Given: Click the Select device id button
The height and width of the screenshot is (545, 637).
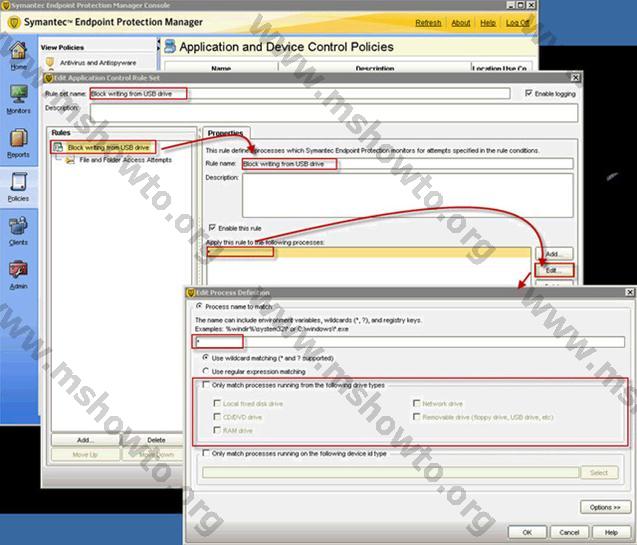Looking at the screenshot, I should click(x=599, y=472).
